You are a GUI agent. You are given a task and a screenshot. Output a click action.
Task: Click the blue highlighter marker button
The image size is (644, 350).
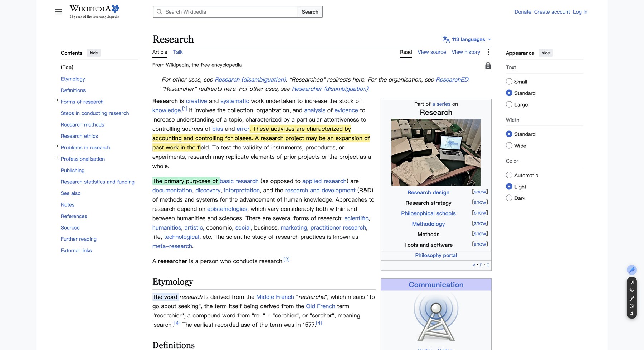(x=631, y=270)
